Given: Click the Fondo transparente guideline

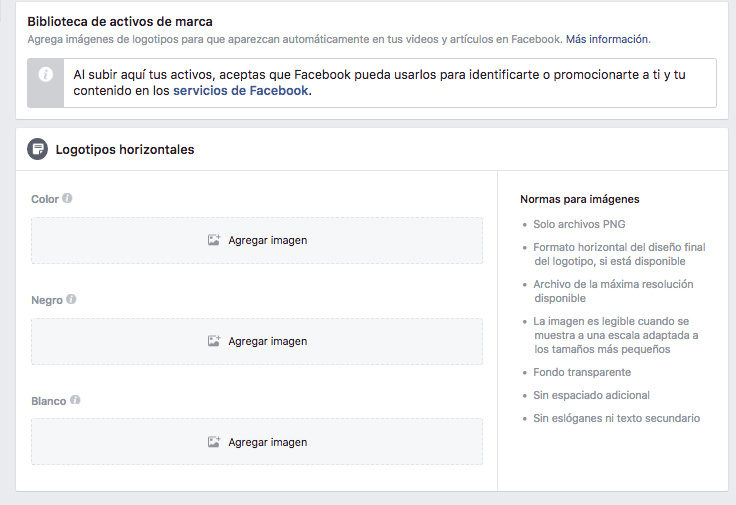Looking at the screenshot, I should point(582,372).
